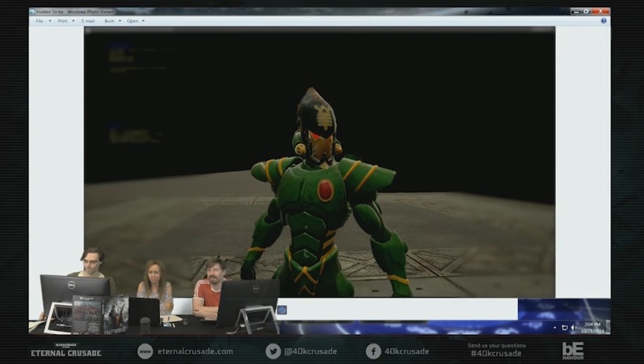Click the small blue icon below the photo
Screen dimensions: 644x364
(281, 310)
